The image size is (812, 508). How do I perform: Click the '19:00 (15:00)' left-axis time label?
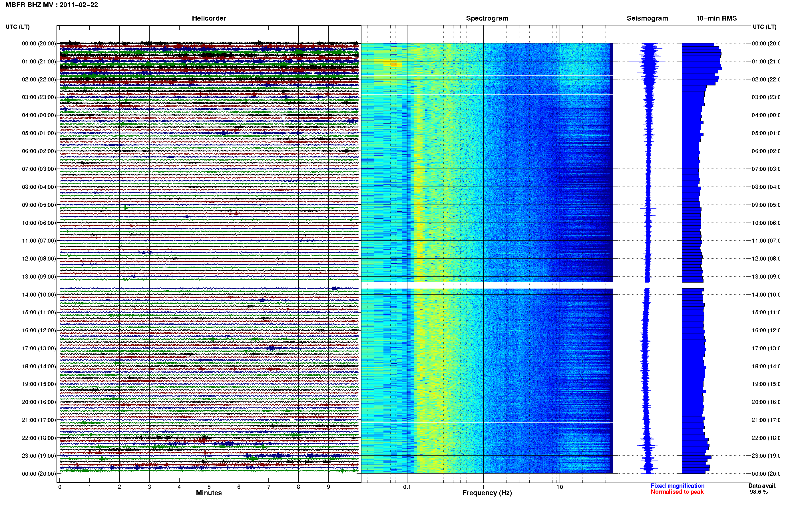click(x=39, y=384)
